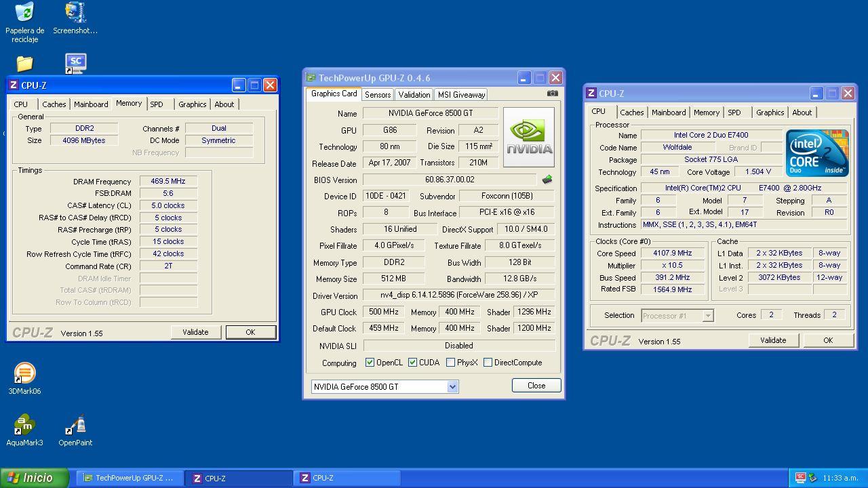Toggle the CUDA checkbox
The height and width of the screenshot is (488, 868).
(x=412, y=363)
